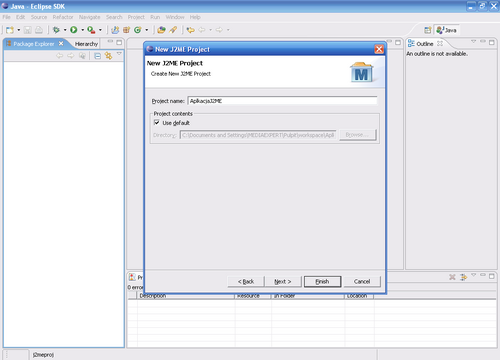Click Package Explorer Forward arrow icon

(x=70, y=56)
